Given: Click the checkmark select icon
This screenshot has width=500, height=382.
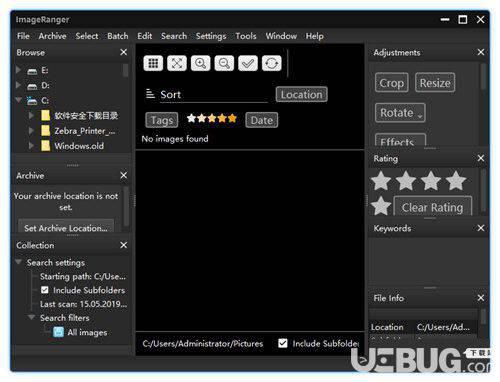Looking at the screenshot, I should pyautogui.click(x=248, y=63).
